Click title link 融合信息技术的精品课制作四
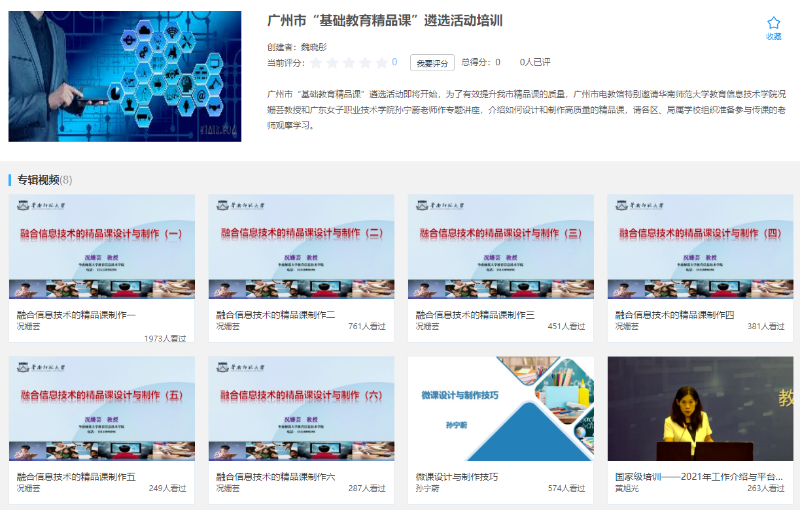Image resolution: width=800 pixels, height=510 pixels. click(x=675, y=315)
